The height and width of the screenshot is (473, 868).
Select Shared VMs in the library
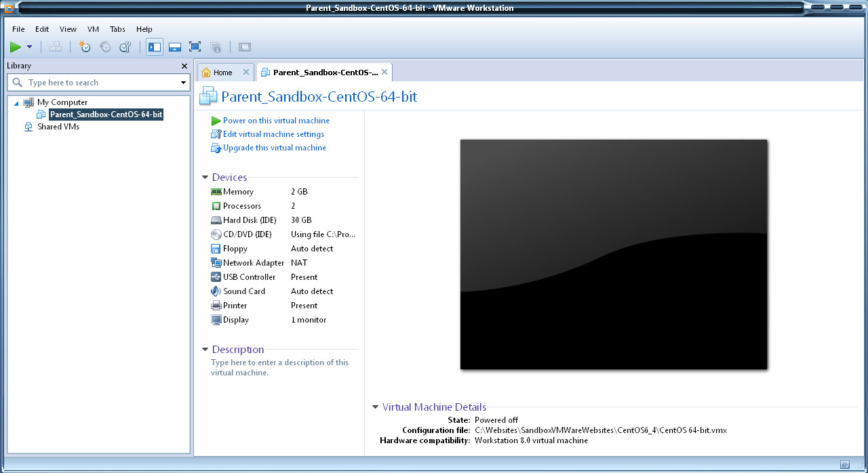[x=58, y=127]
